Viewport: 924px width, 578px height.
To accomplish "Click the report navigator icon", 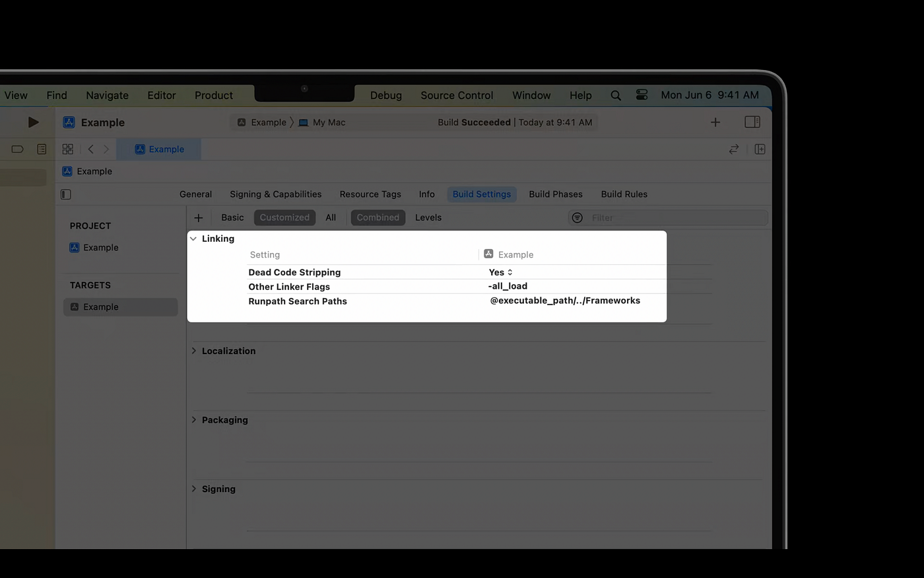I will pyautogui.click(x=42, y=149).
